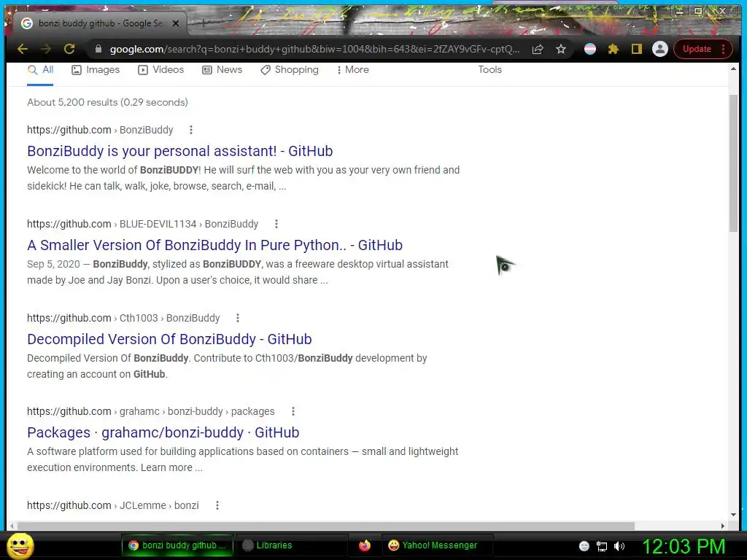Reload the page with the refresh icon
This screenshot has width=747, height=560.
[69, 49]
